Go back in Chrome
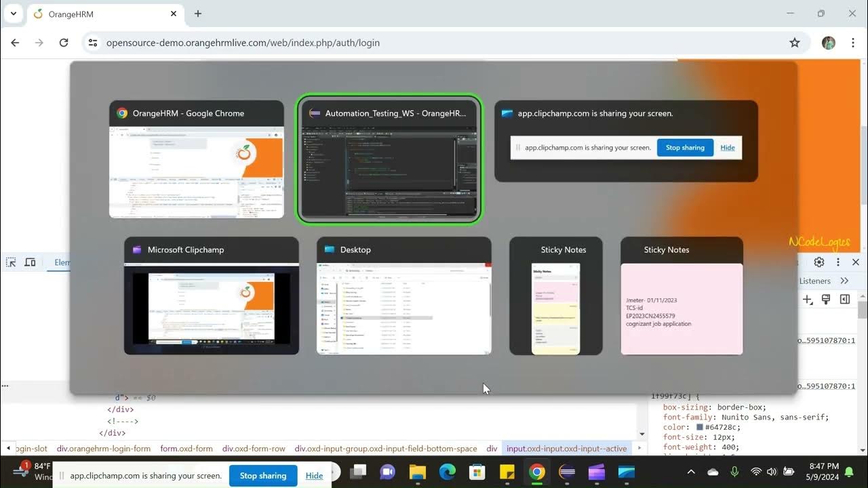868x488 pixels. click(x=15, y=43)
